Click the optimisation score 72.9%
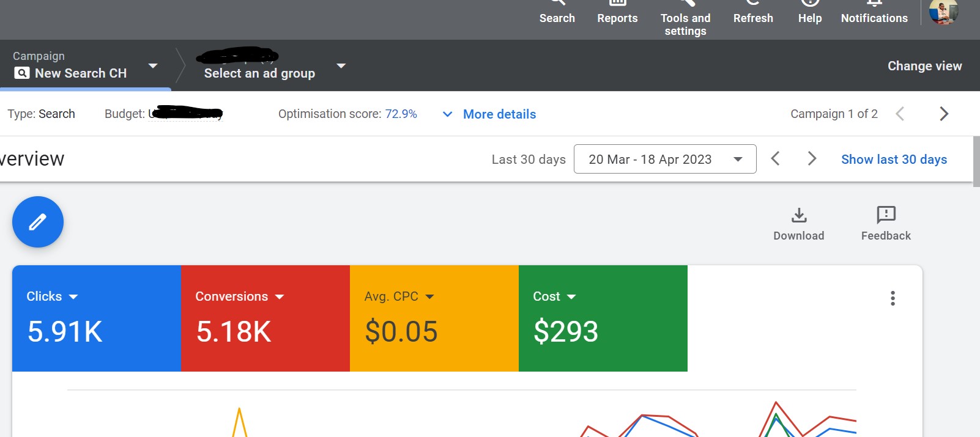The width and height of the screenshot is (980, 437). point(401,114)
